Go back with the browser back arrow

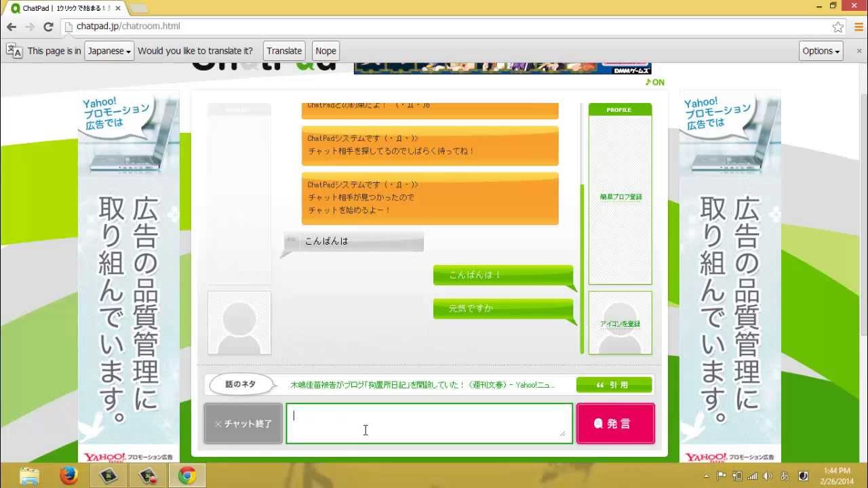12,27
